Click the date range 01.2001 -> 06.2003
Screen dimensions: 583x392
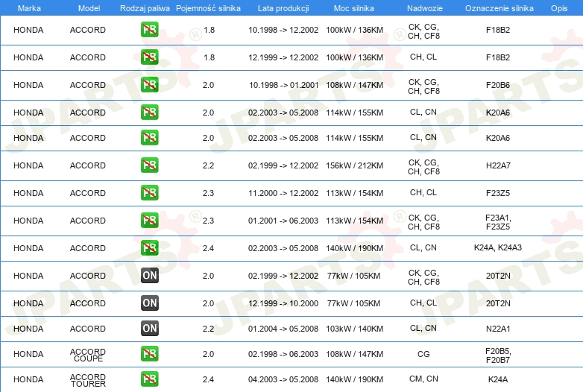[283, 221]
